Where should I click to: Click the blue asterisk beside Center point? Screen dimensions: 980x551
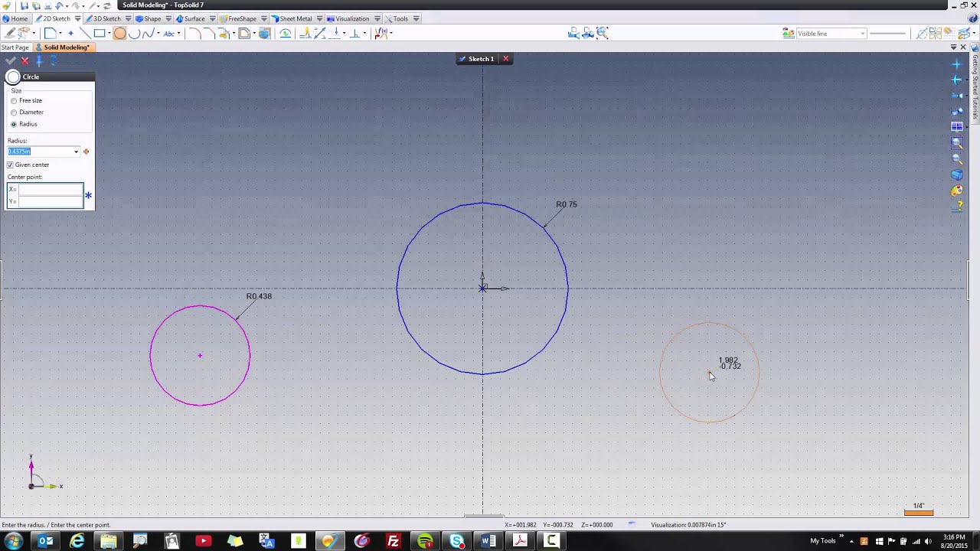coord(88,196)
